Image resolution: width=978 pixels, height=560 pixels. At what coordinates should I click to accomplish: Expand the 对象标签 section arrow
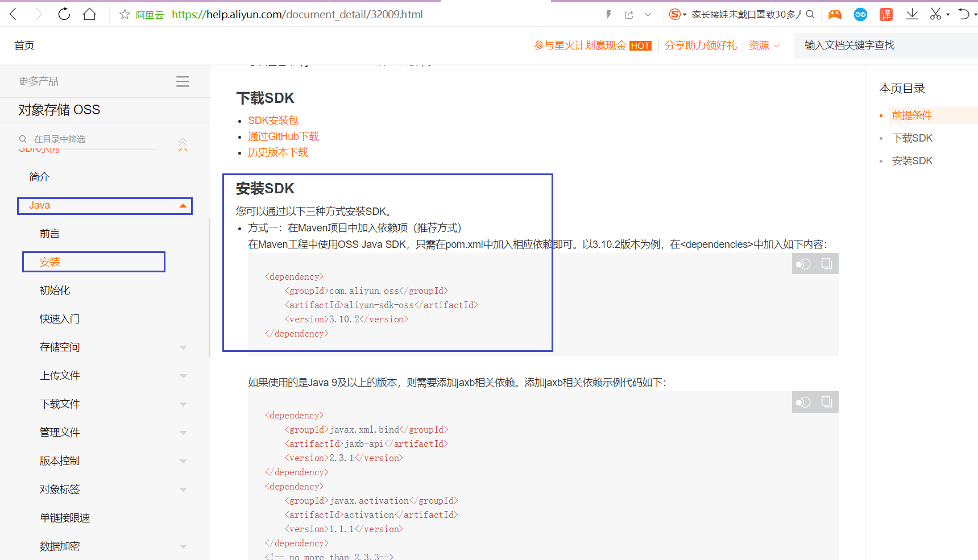point(183,490)
